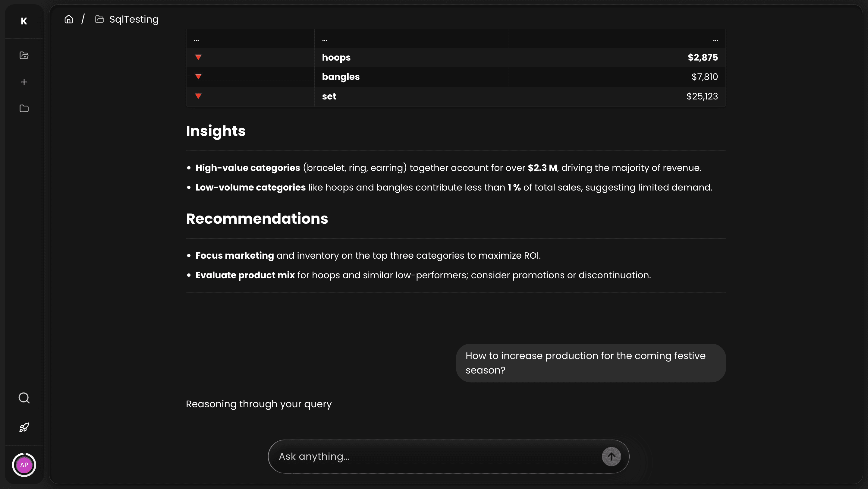
Task: Go home via the breadcrumb house icon
Action: (68, 19)
